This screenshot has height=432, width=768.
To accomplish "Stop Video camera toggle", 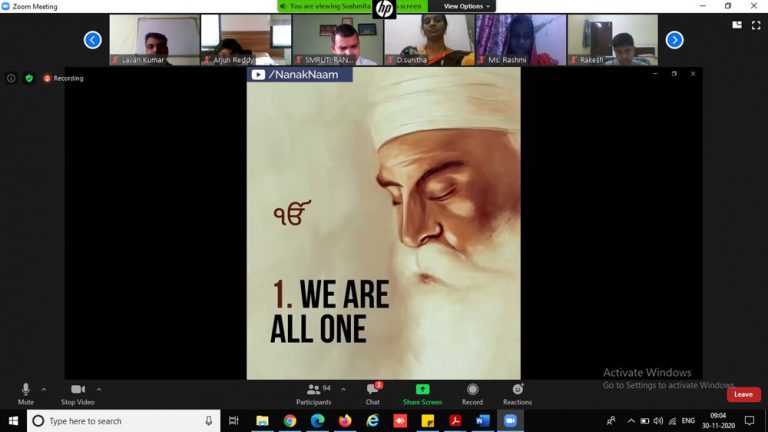I will pos(78,390).
